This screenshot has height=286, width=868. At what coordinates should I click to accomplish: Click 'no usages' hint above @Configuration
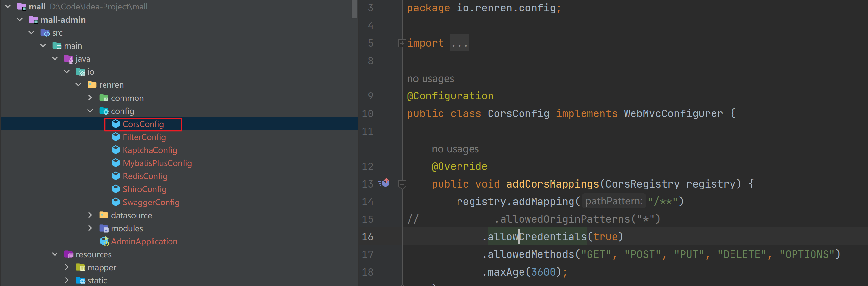point(430,78)
